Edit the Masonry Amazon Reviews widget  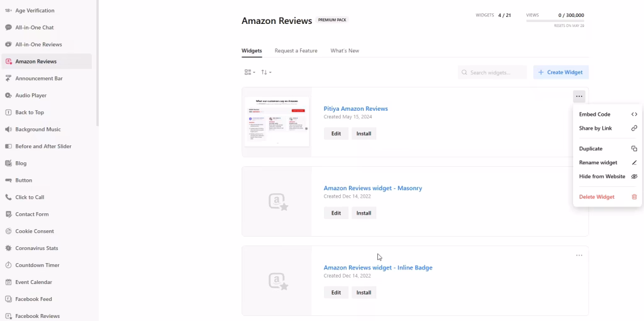tap(336, 213)
